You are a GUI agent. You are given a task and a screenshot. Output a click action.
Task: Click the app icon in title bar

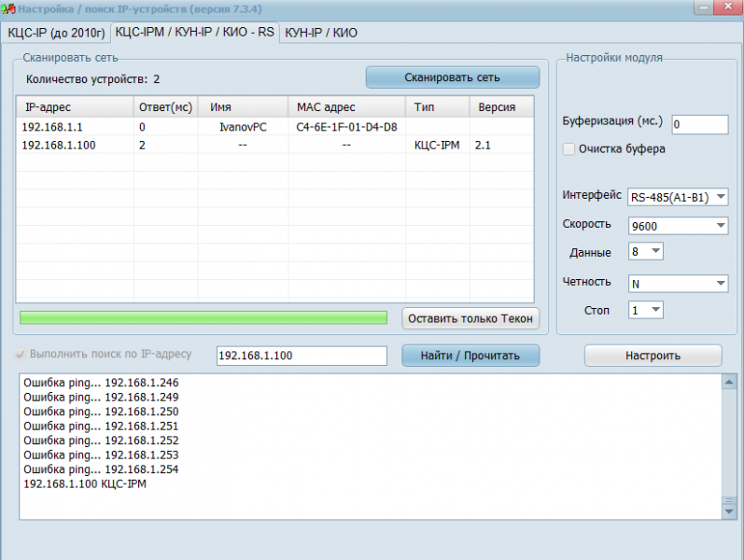pos(9,8)
